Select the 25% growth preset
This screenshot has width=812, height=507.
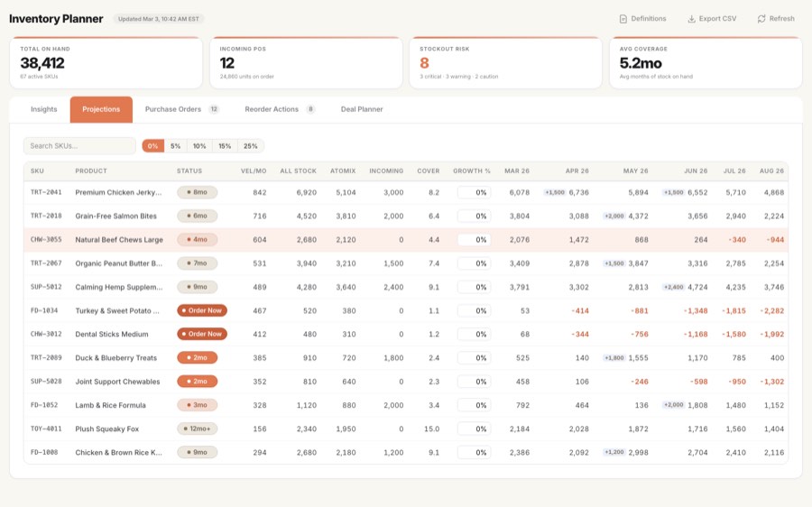[x=251, y=146]
